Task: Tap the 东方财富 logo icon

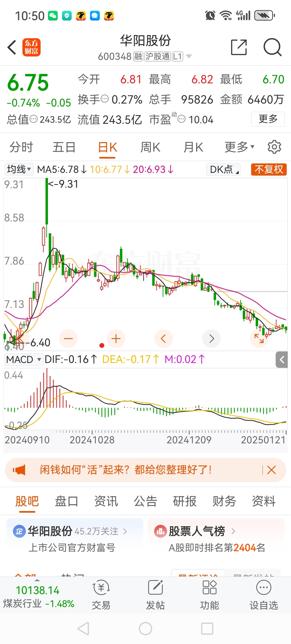Action: pyautogui.click(x=32, y=47)
